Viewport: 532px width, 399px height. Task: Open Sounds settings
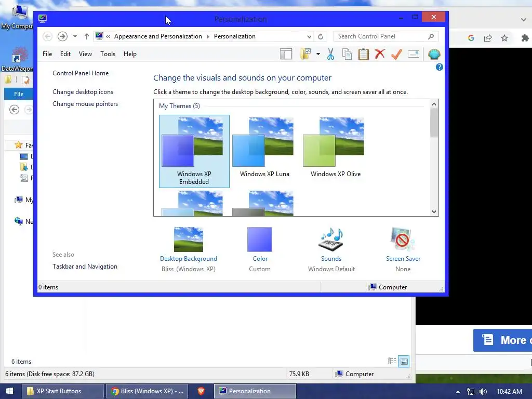(331, 249)
